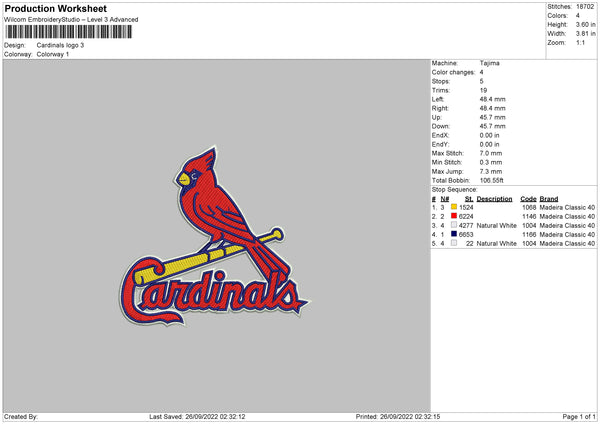Click the yellow thread swatch for stop 1
The height and width of the screenshot is (424, 600).
454,207
